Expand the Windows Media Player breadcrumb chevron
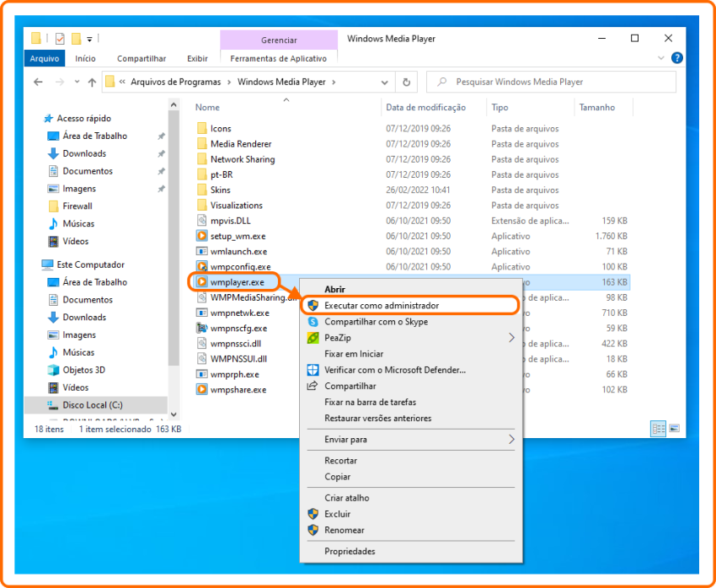Viewport: 716px width, 588px height. coord(334,83)
